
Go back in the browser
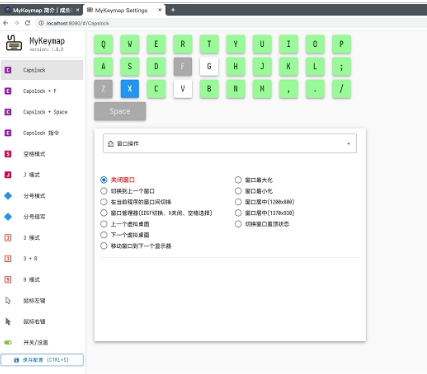[x=6, y=23]
